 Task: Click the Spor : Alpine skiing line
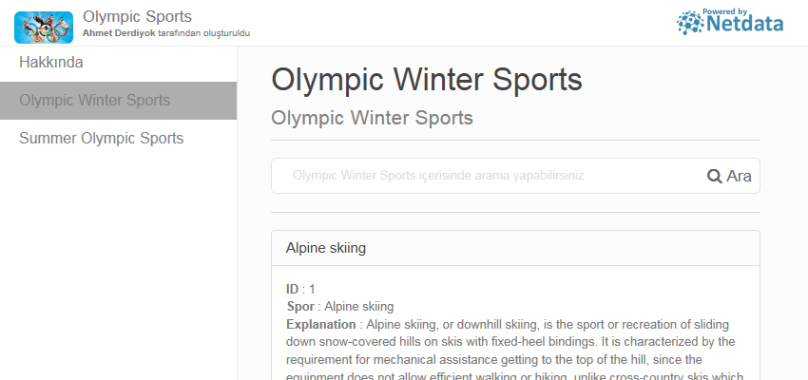(x=340, y=307)
